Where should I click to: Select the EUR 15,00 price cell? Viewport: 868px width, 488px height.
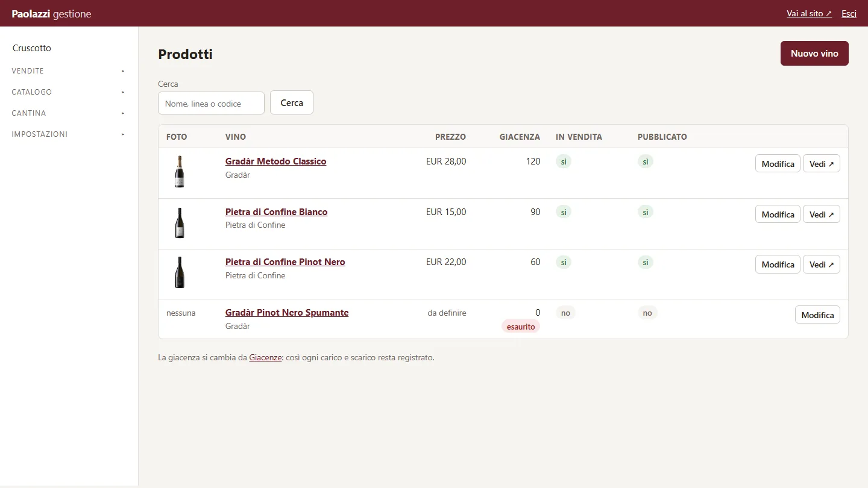click(446, 212)
